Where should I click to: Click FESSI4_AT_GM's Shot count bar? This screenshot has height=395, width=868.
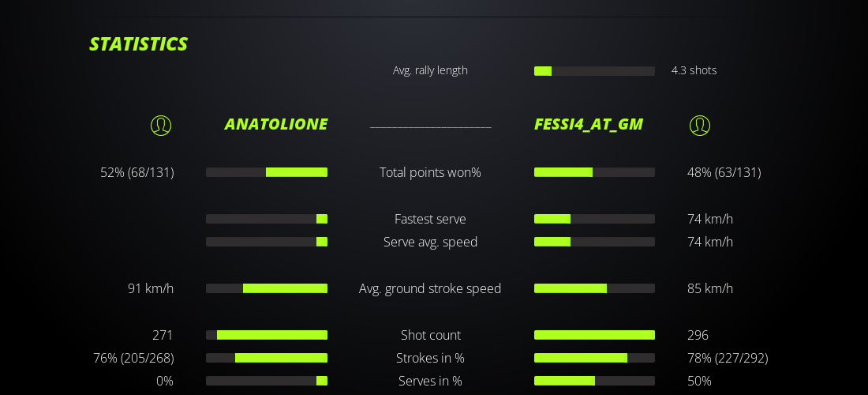pyautogui.click(x=594, y=335)
